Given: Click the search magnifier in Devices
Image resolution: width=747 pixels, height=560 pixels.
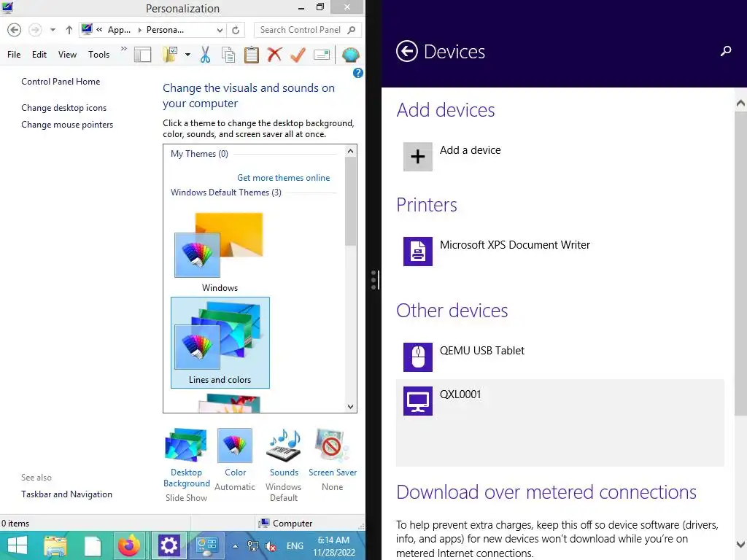Looking at the screenshot, I should pos(726,51).
